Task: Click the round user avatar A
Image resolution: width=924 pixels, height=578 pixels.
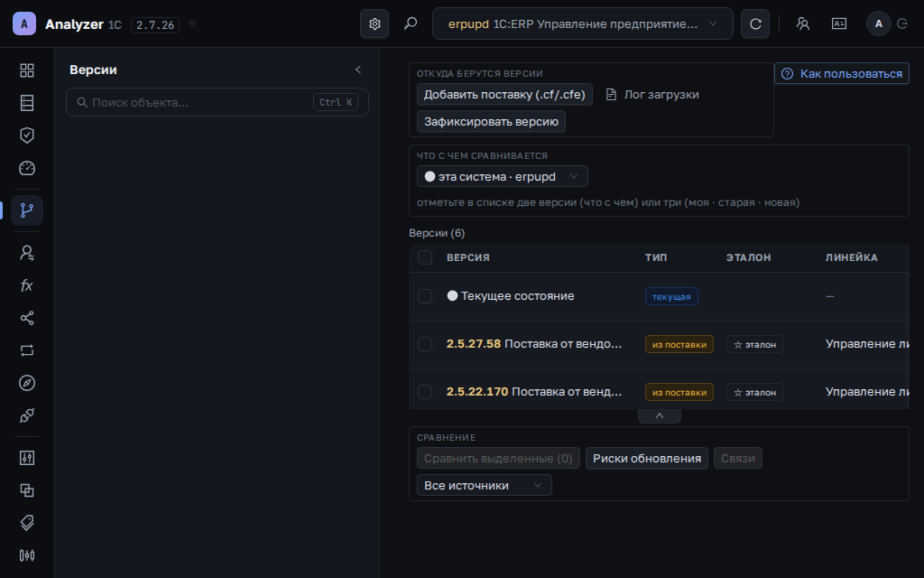Action: pos(879,23)
